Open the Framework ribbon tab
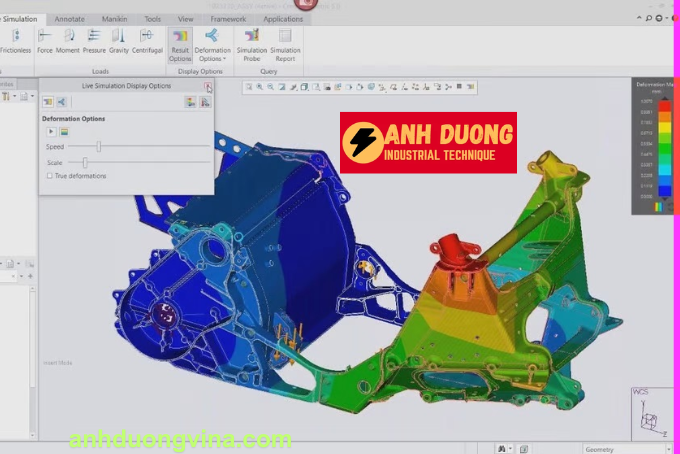 point(230,19)
